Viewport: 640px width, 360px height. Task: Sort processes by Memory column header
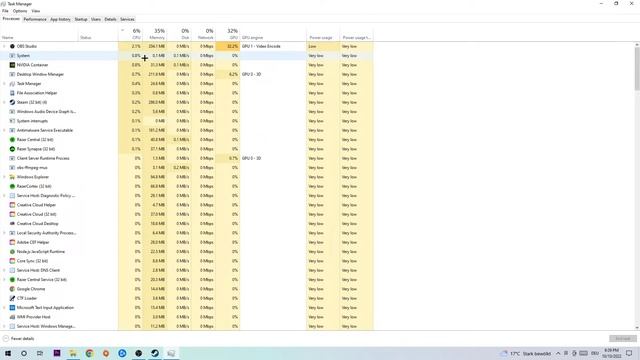[x=155, y=34]
